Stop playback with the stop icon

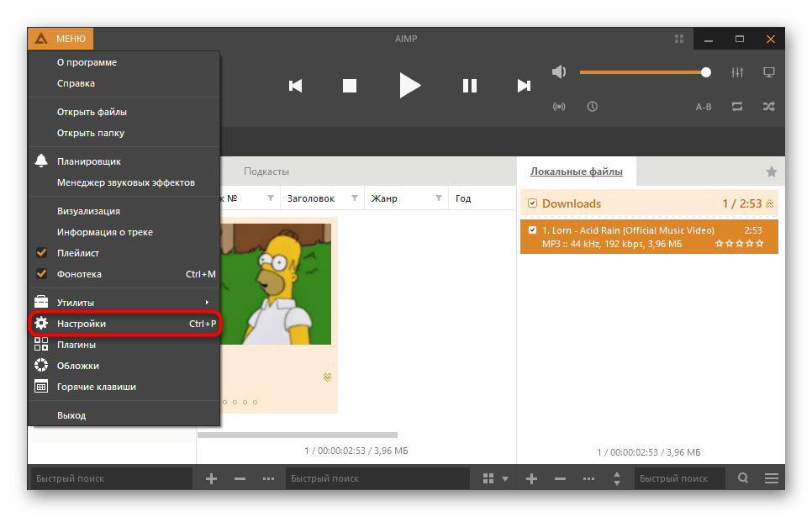coord(350,85)
